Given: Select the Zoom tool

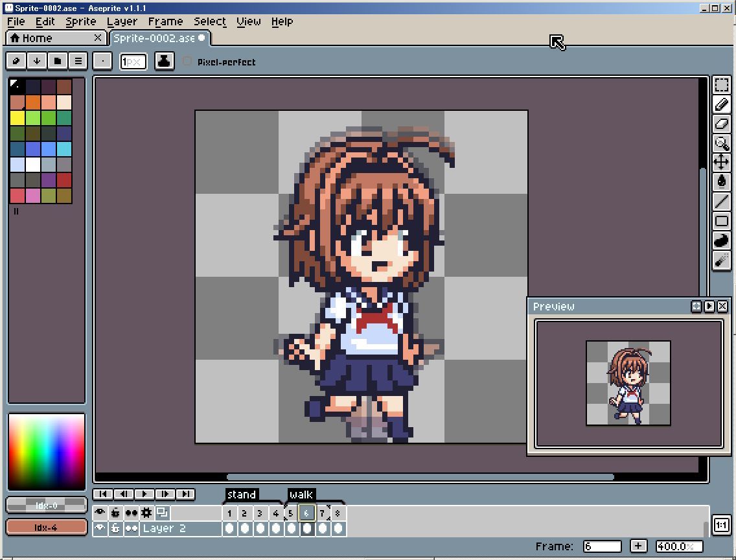Looking at the screenshot, I should pos(721,143).
